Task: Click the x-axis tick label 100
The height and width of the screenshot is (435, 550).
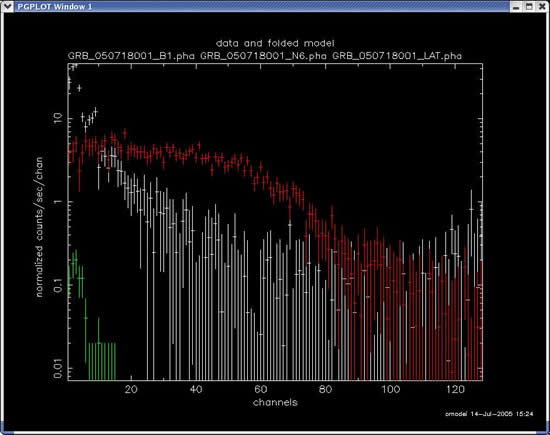Action: [390, 389]
